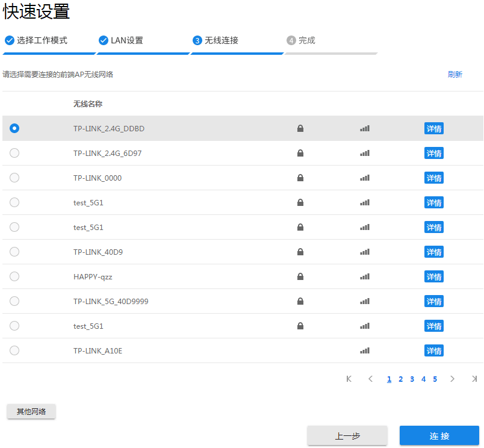Jump to page 3 of the network list

pyautogui.click(x=412, y=379)
